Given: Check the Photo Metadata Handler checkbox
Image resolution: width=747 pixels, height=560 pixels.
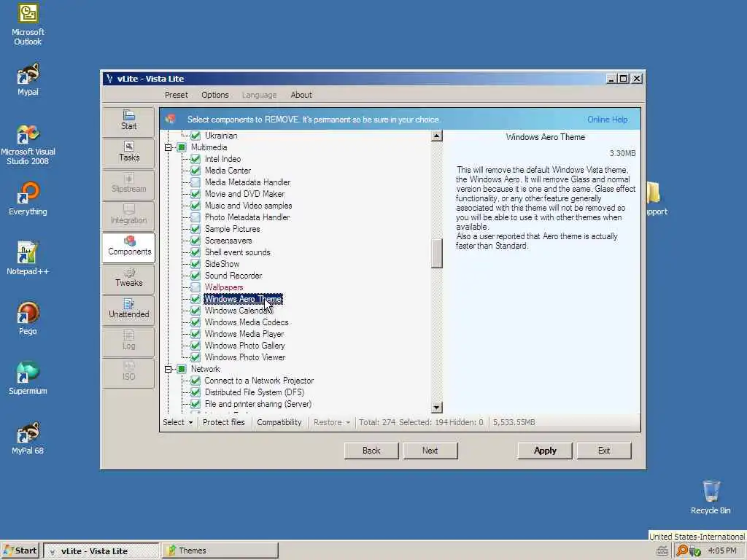Looking at the screenshot, I should [196, 217].
